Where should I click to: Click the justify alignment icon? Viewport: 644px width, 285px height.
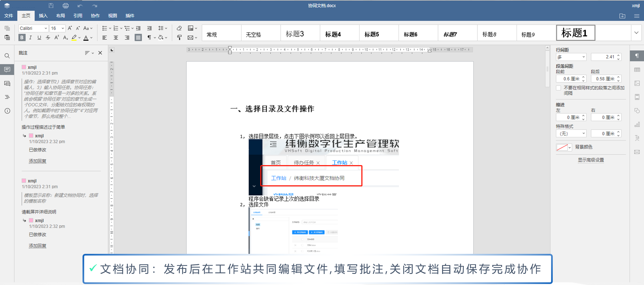point(138,38)
